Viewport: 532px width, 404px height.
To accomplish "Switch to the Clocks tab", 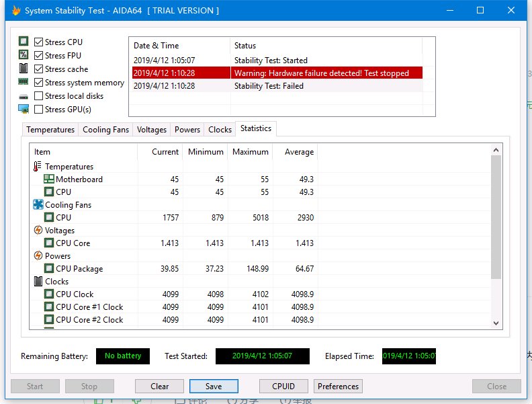I will pyautogui.click(x=220, y=130).
